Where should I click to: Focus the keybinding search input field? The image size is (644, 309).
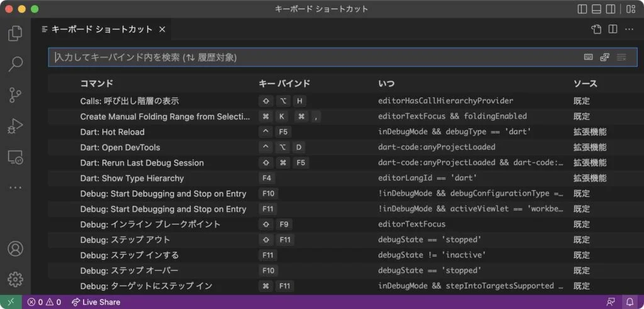[x=314, y=57]
